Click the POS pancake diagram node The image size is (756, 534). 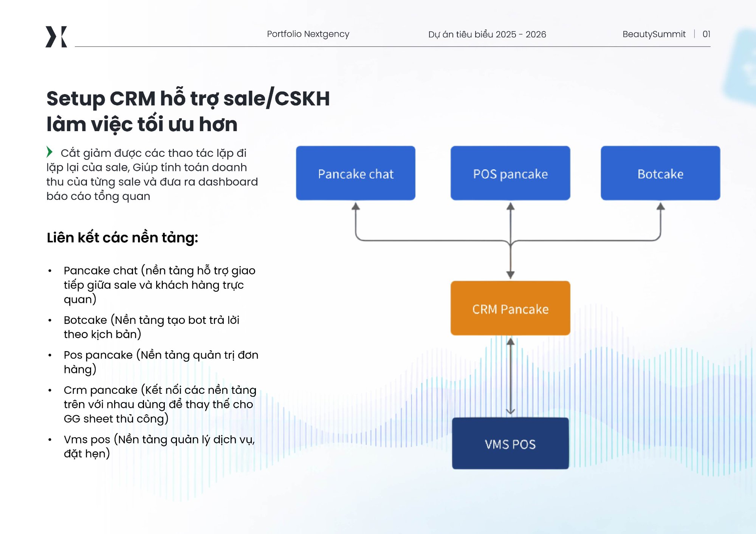pos(510,174)
